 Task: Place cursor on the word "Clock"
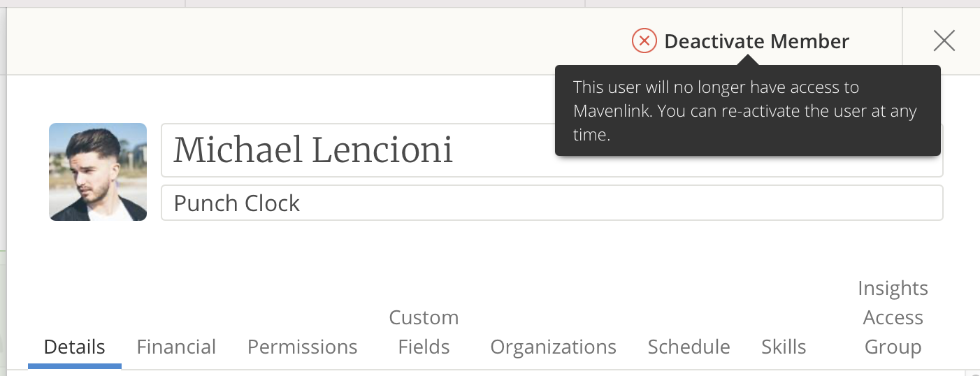pyautogui.click(x=269, y=203)
